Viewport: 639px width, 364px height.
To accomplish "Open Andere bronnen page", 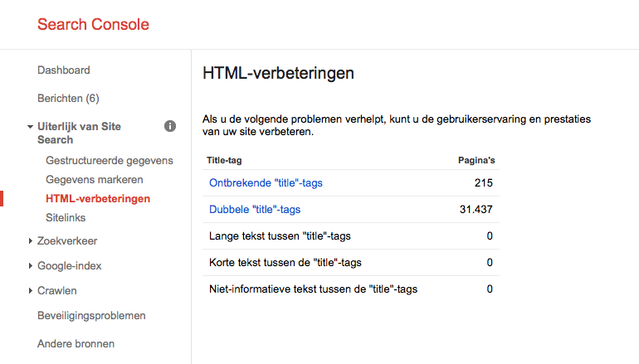I will coord(76,343).
